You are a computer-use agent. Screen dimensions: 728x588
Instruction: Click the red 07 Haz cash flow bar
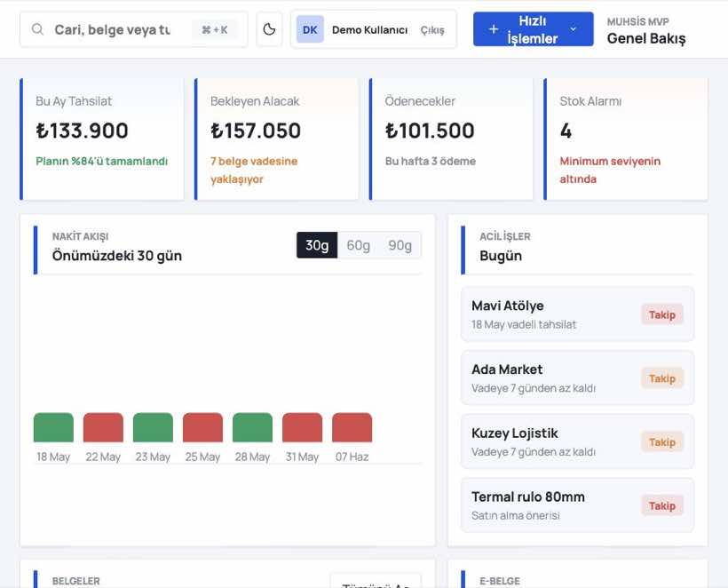pyautogui.click(x=352, y=427)
